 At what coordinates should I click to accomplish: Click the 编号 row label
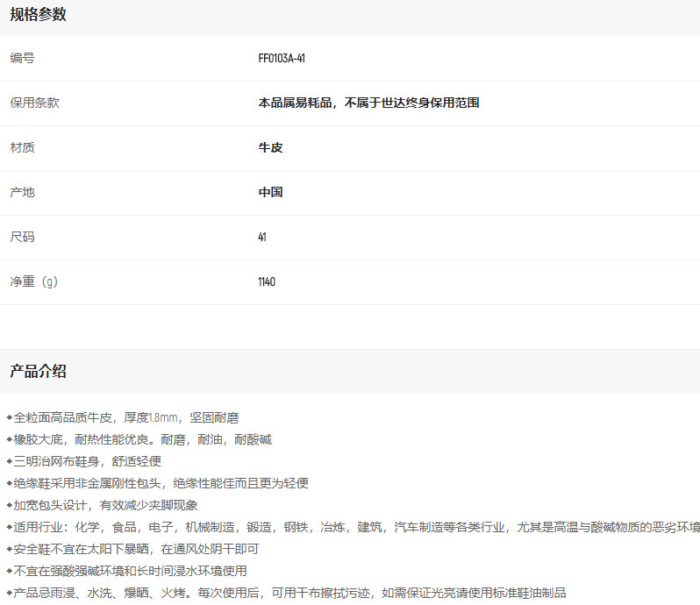(x=22, y=59)
